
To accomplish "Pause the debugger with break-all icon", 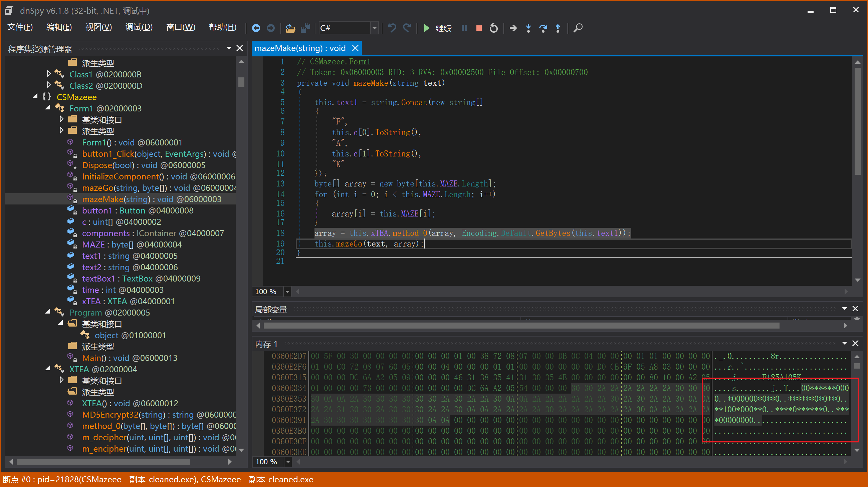I will [x=464, y=28].
